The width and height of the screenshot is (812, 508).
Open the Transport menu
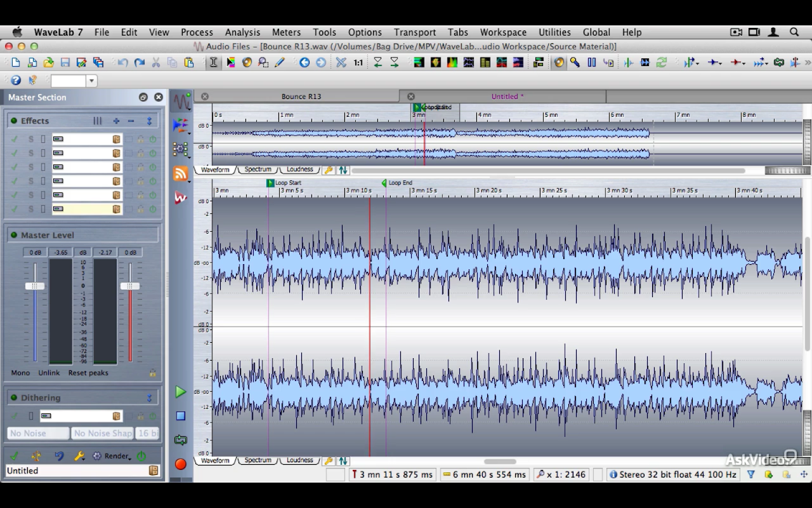[x=414, y=32]
